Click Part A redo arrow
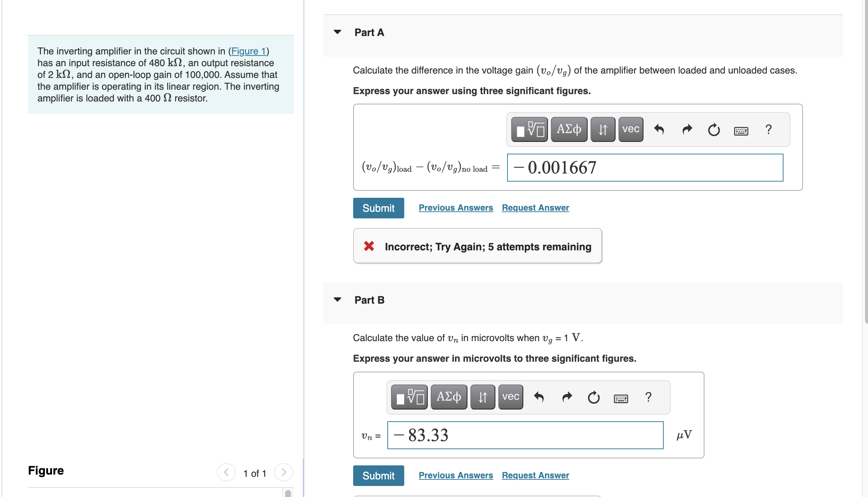The height and width of the screenshot is (497, 868). pyautogui.click(x=687, y=129)
